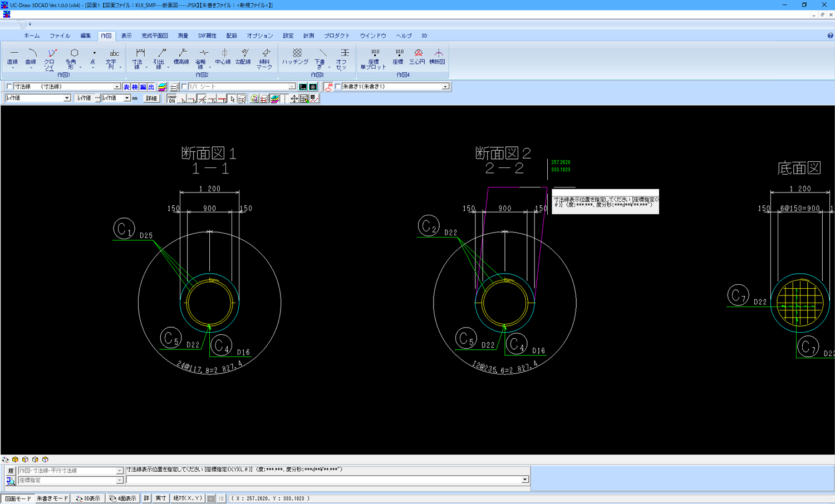Open the オプション menu tab
Viewport: 835px width, 504px height.
pos(259,36)
